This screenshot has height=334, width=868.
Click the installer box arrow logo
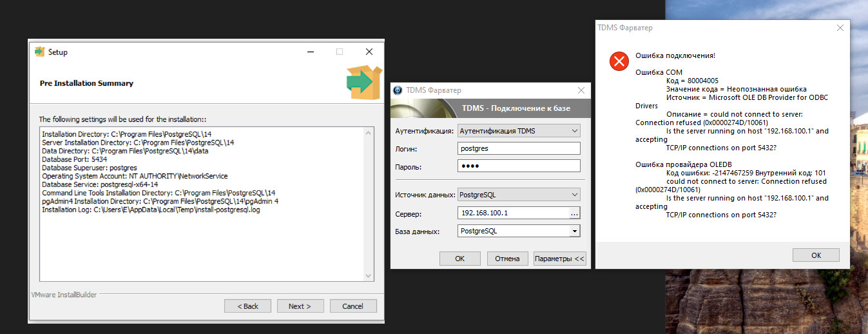click(x=363, y=82)
